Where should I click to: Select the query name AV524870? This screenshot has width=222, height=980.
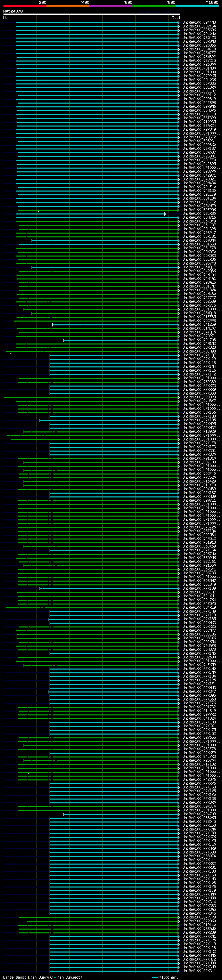pyautogui.click(x=13, y=11)
